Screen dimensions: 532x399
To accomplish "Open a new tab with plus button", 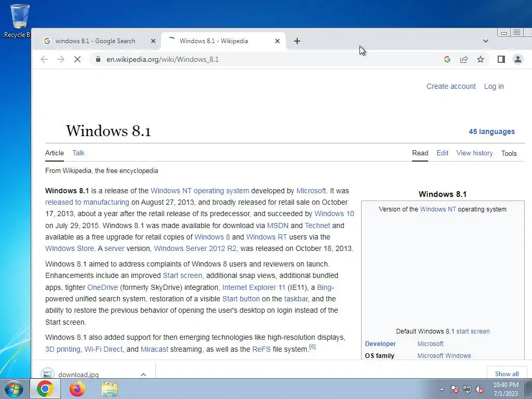I will click(x=297, y=41).
